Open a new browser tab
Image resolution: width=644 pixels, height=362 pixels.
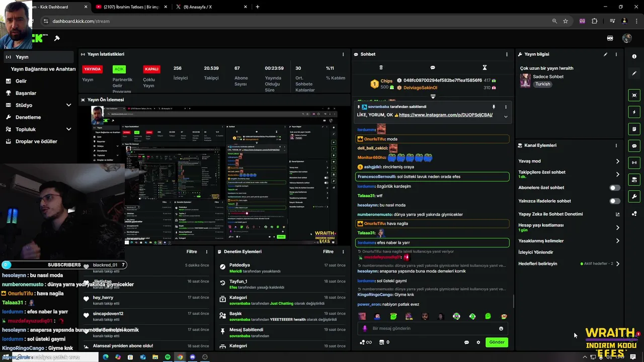point(258,7)
